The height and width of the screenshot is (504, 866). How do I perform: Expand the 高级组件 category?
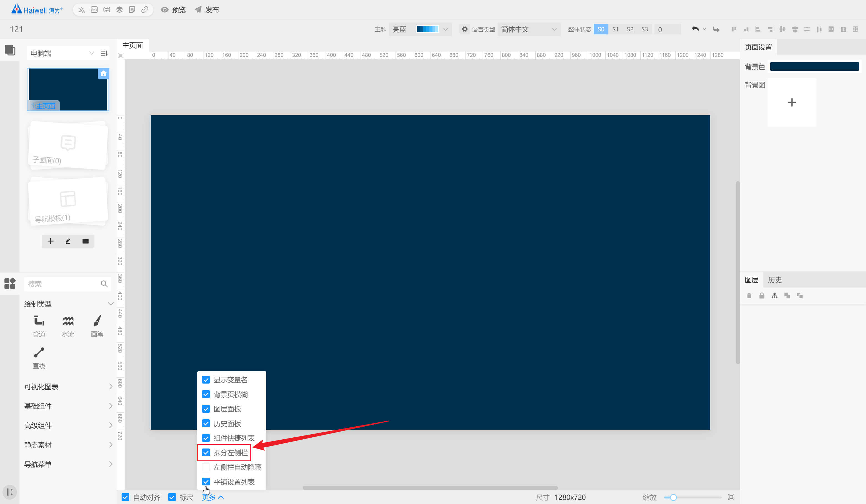click(111, 425)
